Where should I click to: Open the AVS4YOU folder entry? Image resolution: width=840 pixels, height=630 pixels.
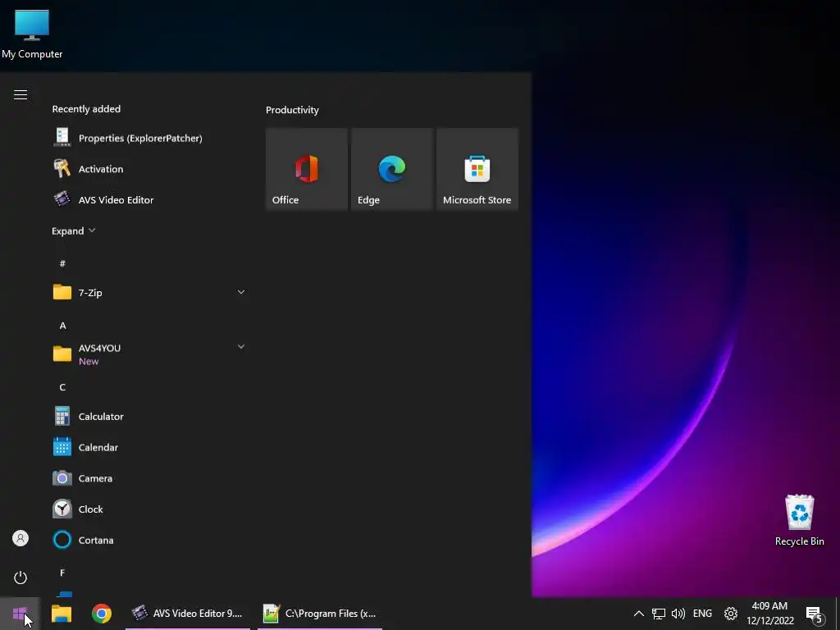pos(149,354)
